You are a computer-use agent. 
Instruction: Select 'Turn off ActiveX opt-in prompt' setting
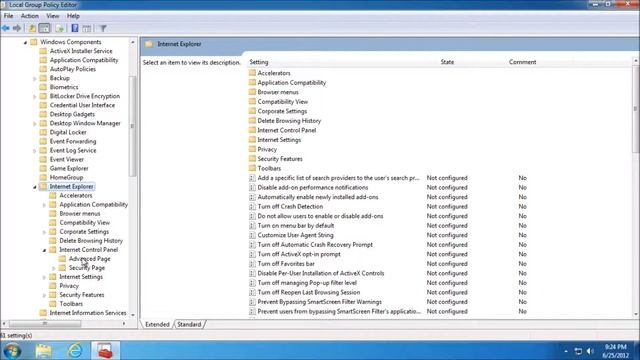pos(299,254)
